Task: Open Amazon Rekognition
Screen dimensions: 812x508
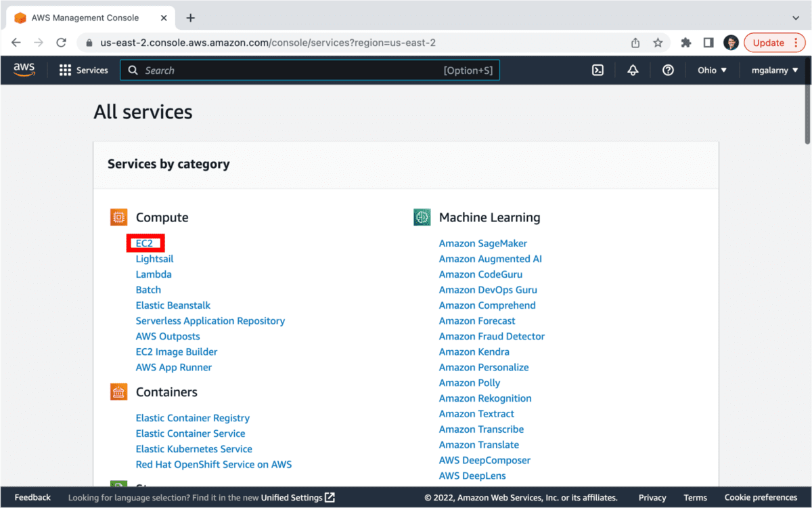Action: point(485,399)
